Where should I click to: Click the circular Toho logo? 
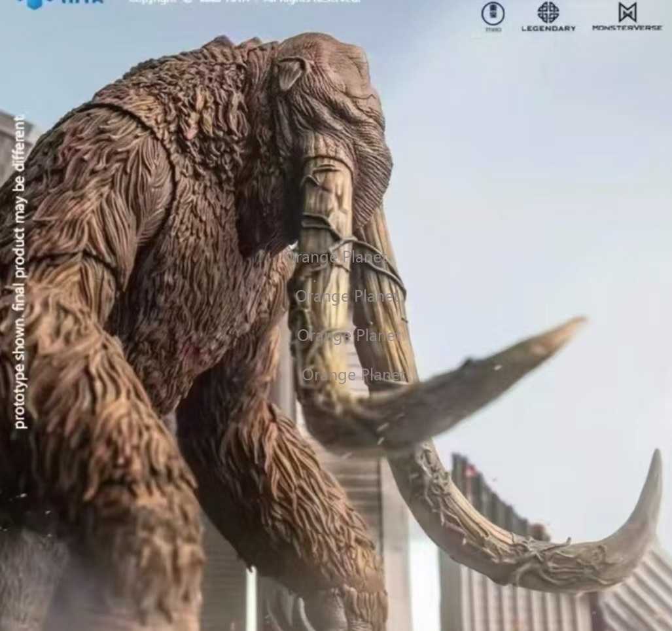(x=493, y=16)
